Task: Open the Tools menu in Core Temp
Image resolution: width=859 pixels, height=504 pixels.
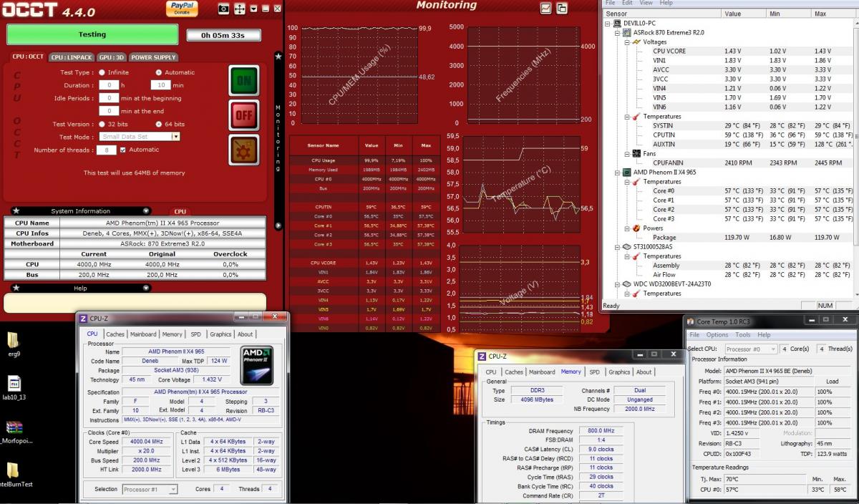Action: (x=743, y=335)
